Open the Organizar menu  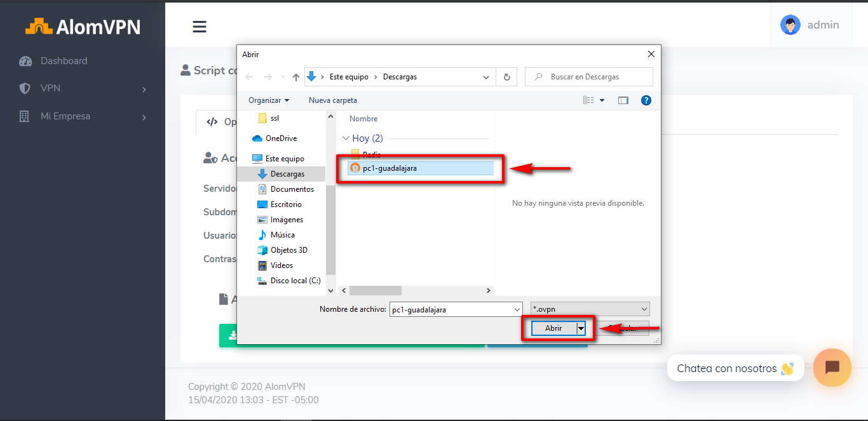(268, 100)
